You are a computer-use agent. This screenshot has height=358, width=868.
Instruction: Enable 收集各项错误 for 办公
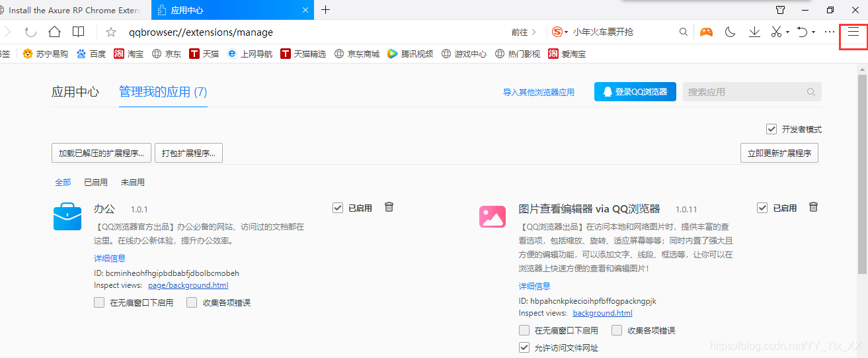tap(192, 302)
